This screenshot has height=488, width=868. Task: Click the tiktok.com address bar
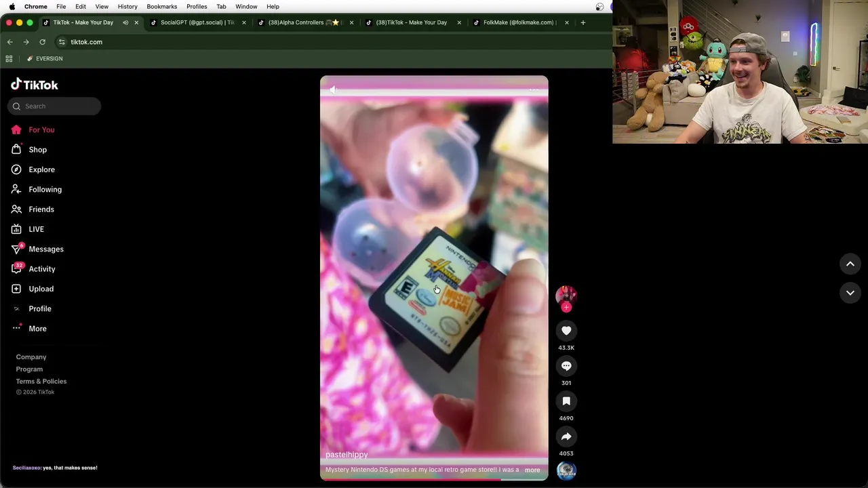click(86, 42)
